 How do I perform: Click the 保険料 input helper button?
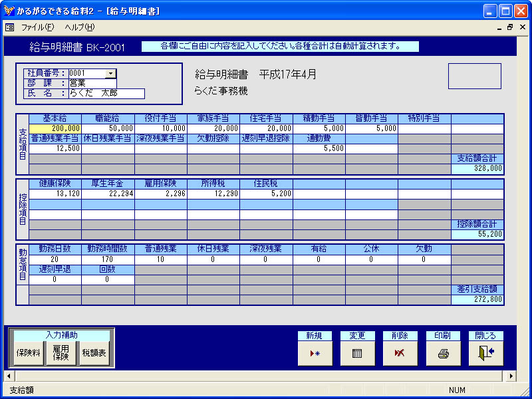[29, 353]
